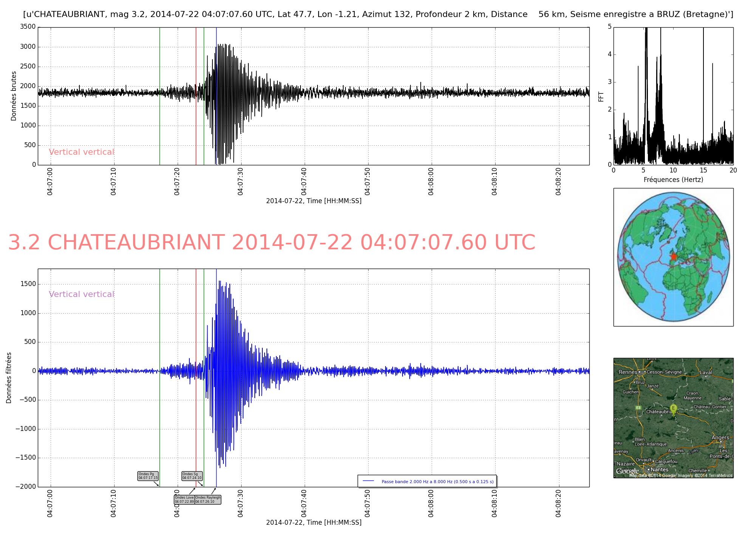
Task: Click the red Vertical vertical label, top plot
Action: tap(81, 152)
